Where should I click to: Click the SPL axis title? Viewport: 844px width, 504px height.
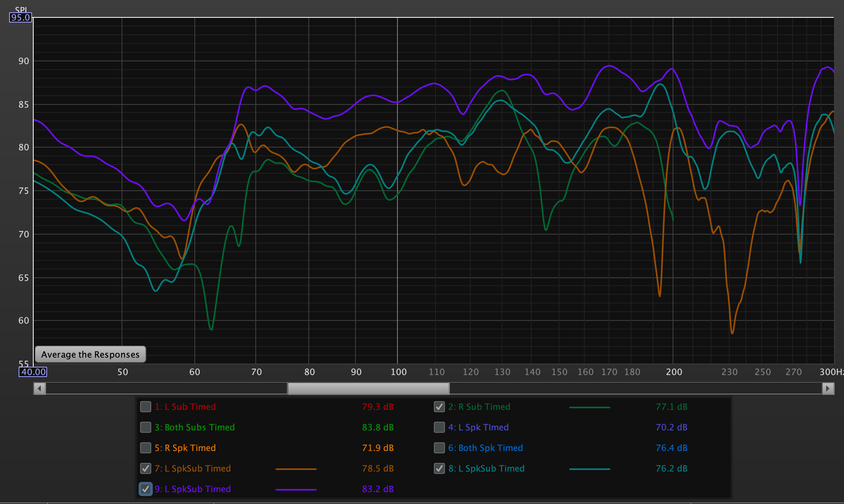[x=21, y=9]
